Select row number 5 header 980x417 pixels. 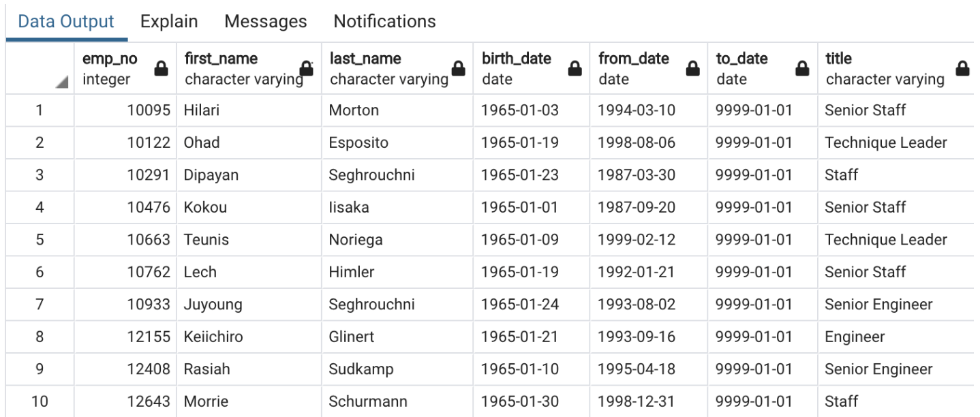pos(40,240)
